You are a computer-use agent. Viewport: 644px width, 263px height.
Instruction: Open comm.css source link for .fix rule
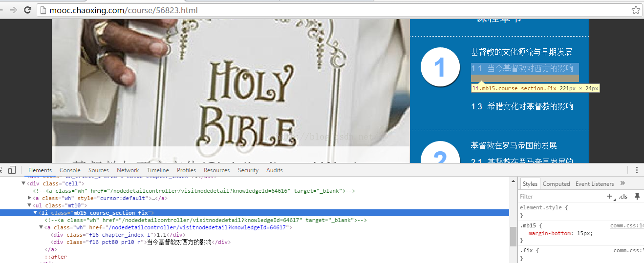point(629,250)
